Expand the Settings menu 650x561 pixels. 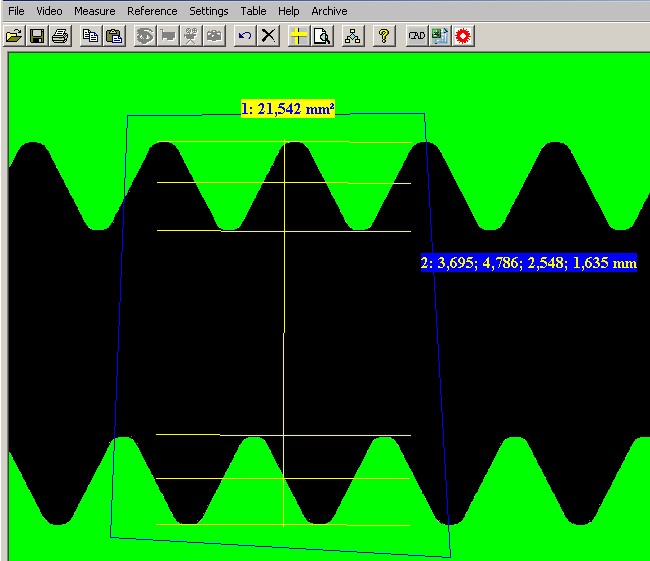209,11
